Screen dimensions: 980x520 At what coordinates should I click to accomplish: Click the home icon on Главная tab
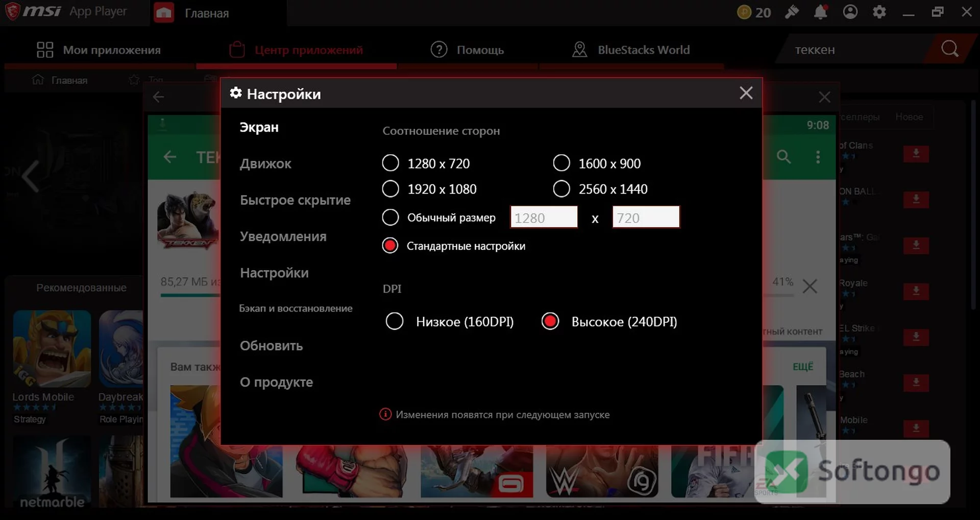(x=164, y=13)
